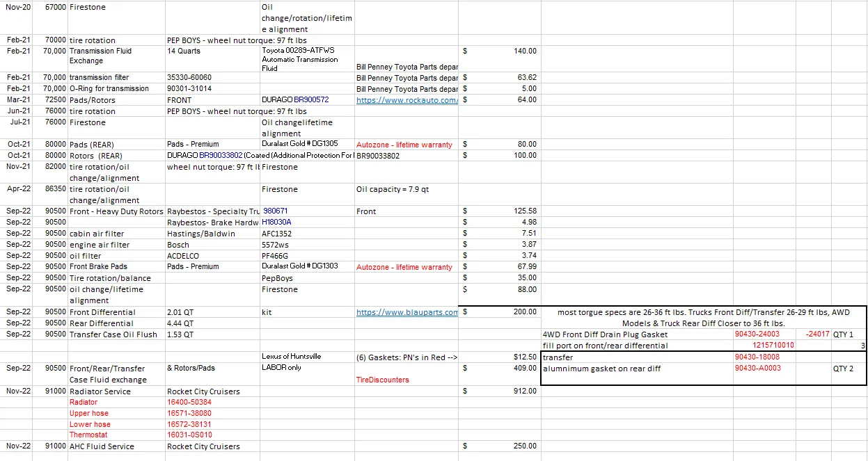Select the '16031-0S010' thermostat part cell
This screenshot has height=461, width=868.
212,435
